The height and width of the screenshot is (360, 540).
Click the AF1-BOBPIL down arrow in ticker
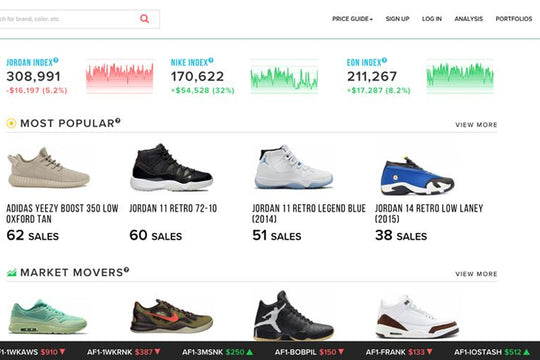(341, 352)
